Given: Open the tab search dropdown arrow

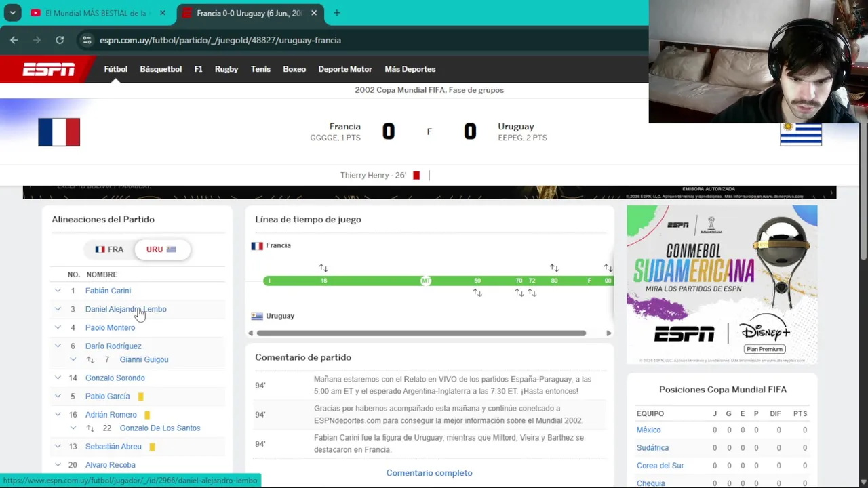Looking at the screenshot, I should click(x=12, y=13).
